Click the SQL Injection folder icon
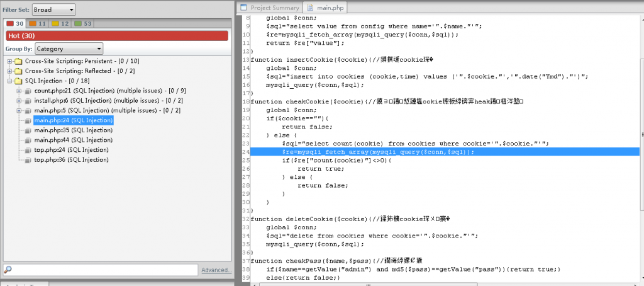 (x=18, y=81)
